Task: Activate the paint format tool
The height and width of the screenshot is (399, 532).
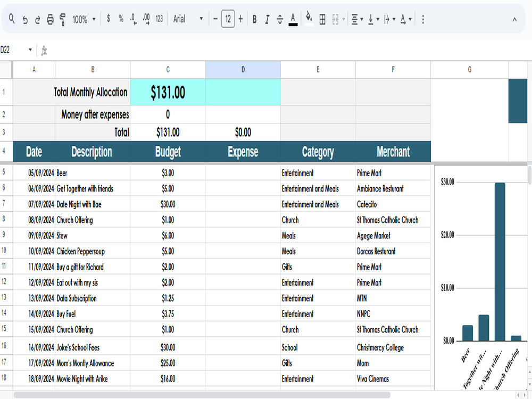Action: tap(62, 19)
